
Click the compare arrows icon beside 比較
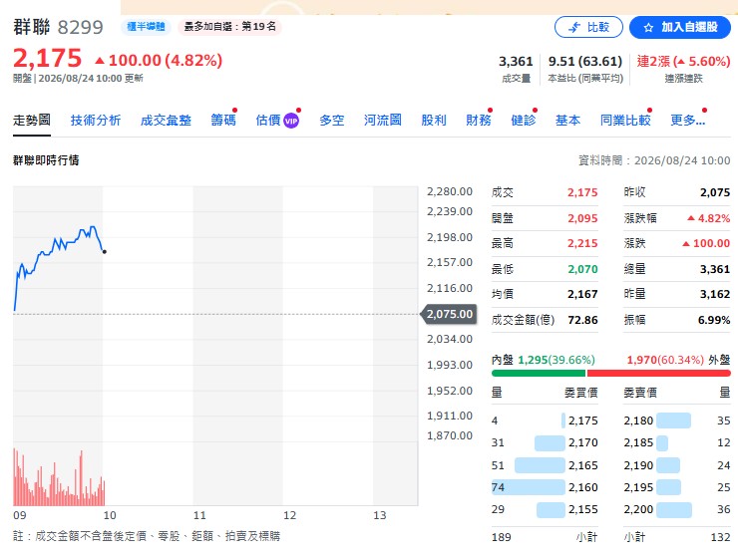(x=574, y=28)
